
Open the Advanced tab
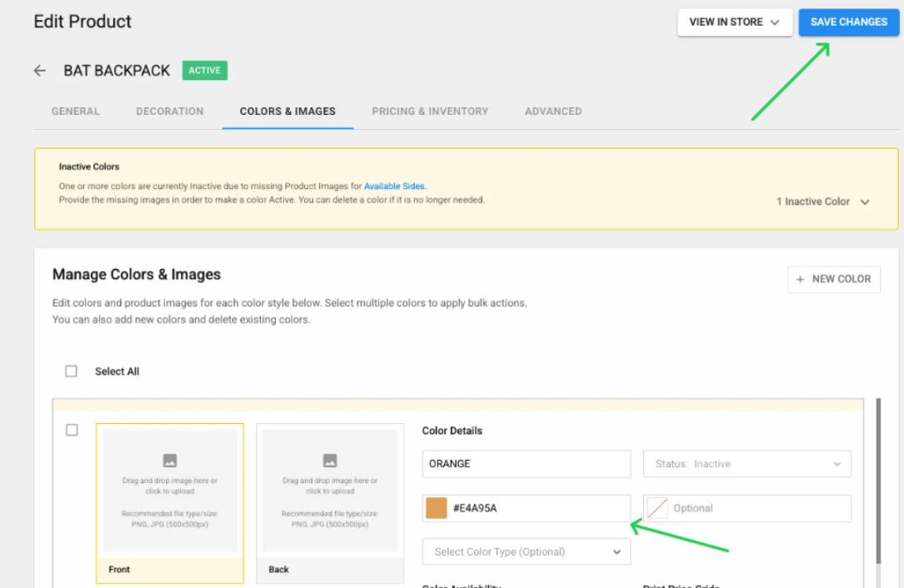(x=553, y=111)
